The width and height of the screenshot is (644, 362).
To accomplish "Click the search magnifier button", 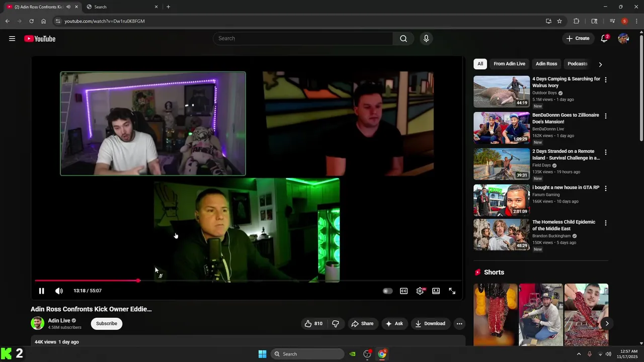I will click(404, 39).
